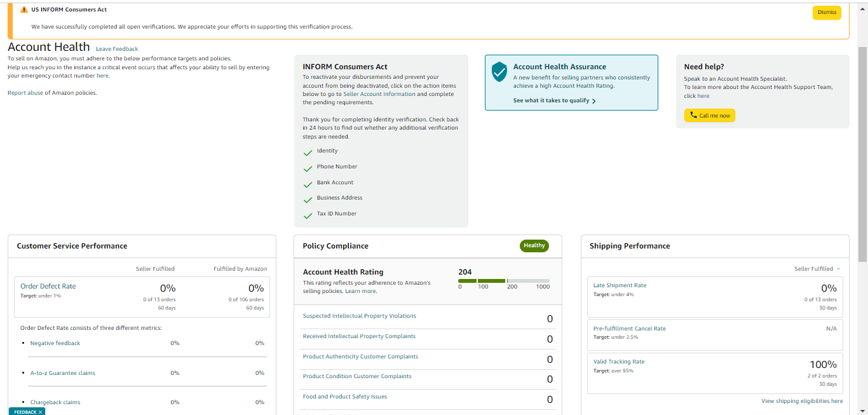868x415 pixels.
Task: Click the Customer Service Performance heading
Action: tap(72, 246)
